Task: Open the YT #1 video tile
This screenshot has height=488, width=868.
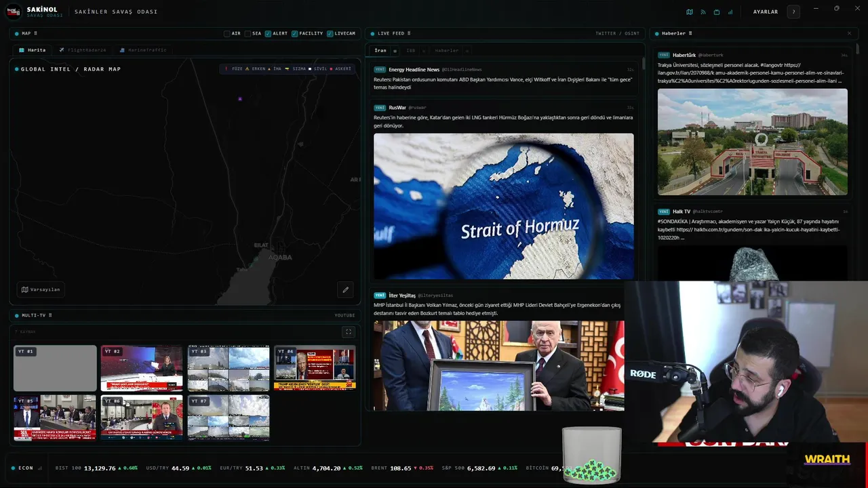Action: coord(55,369)
